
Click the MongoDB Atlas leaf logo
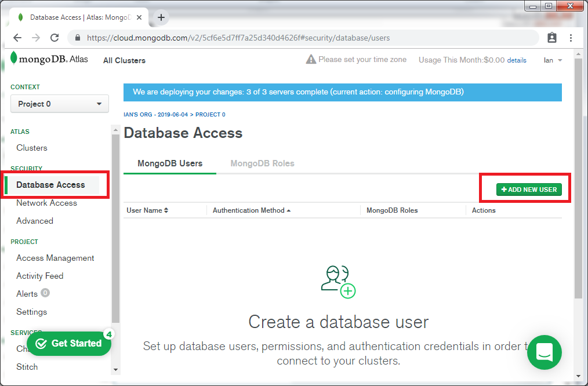point(14,58)
